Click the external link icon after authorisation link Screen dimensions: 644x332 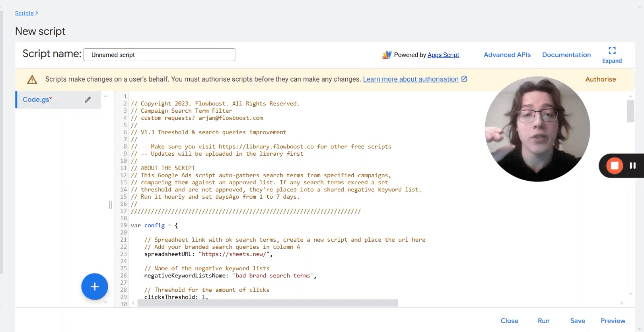click(464, 79)
